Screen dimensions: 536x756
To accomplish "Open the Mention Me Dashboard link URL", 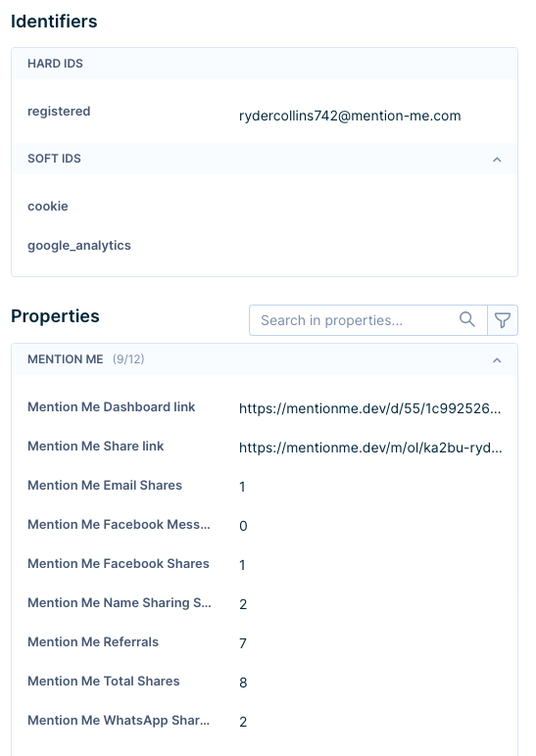I will click(x=370, y=408).
